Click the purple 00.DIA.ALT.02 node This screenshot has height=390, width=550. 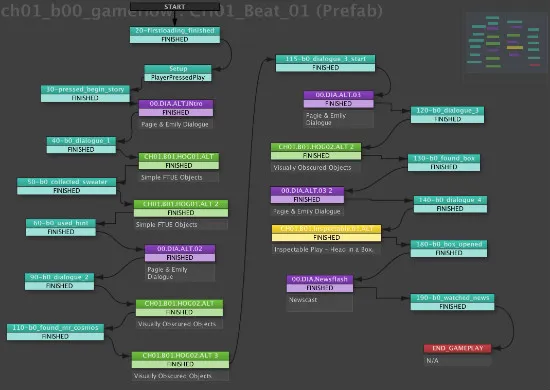[180, 253]
